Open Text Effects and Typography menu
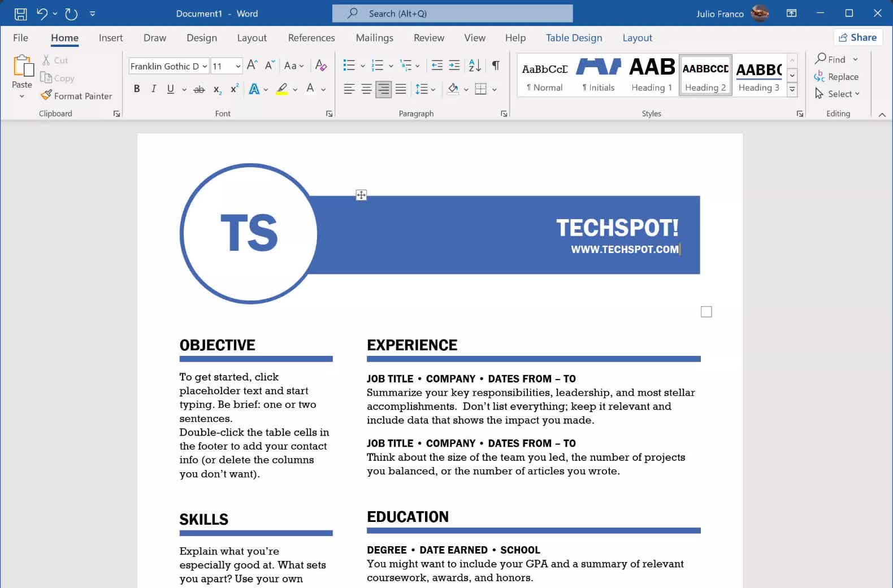Viewport: 893px width, 588px height. (x=255, y=89)
